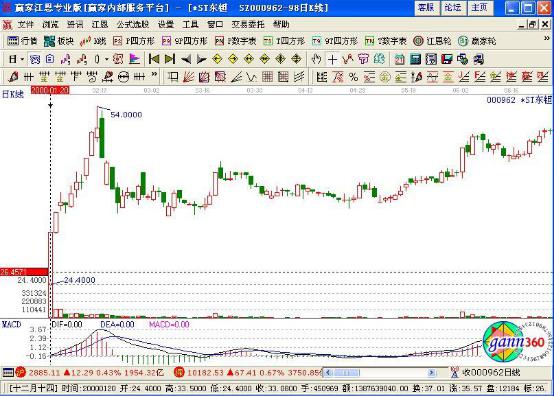This screenshot has height=396, width=554.
Task: Expand the 日 period dropdown arrow
Action: [22, 59]
